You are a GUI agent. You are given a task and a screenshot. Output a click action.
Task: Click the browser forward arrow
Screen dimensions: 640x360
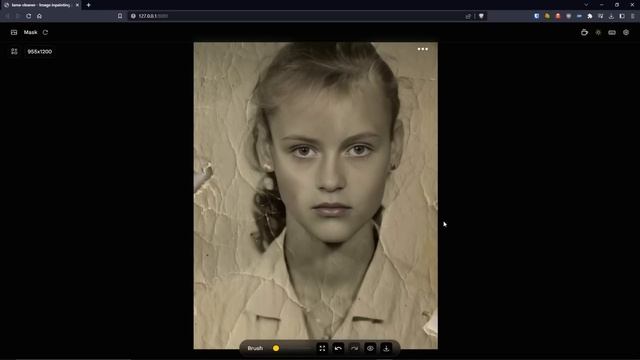point(18,16)
